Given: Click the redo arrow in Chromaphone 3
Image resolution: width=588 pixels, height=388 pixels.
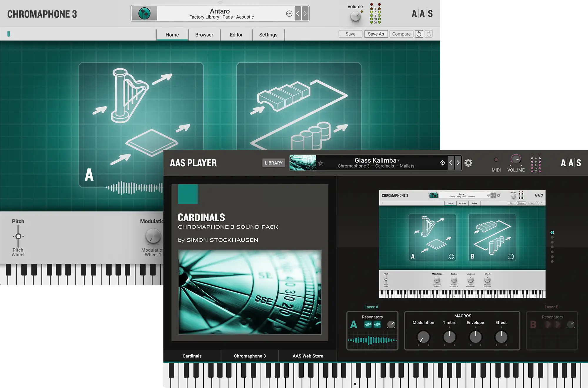Looking at the screenshot, I should pos(429,34).
